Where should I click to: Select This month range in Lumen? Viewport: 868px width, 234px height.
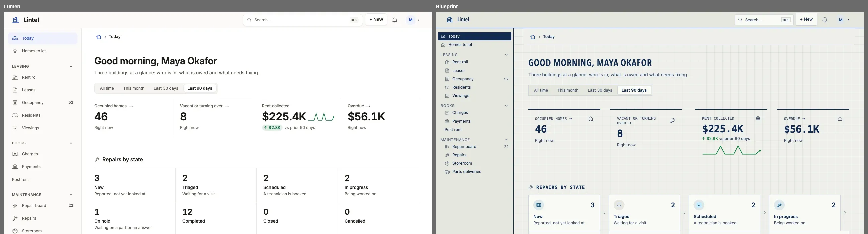click(134, 88)
